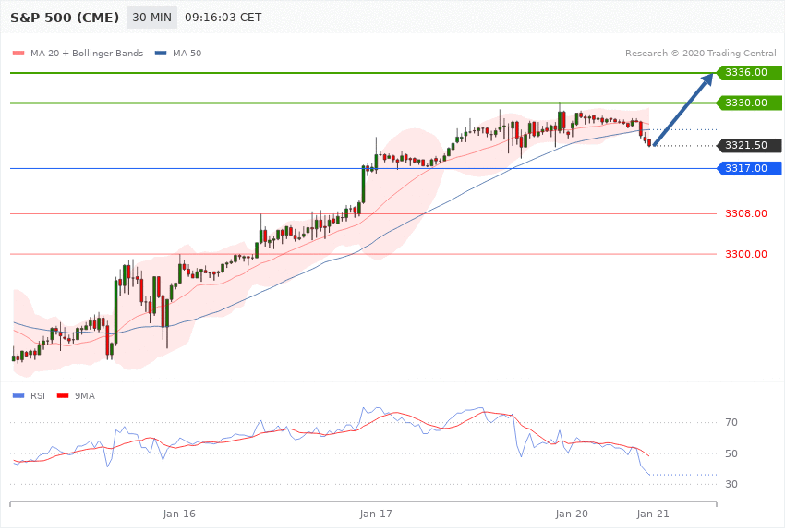Click the RSI legend label
This screenshot has width=785, height=532.
point(38,396)
